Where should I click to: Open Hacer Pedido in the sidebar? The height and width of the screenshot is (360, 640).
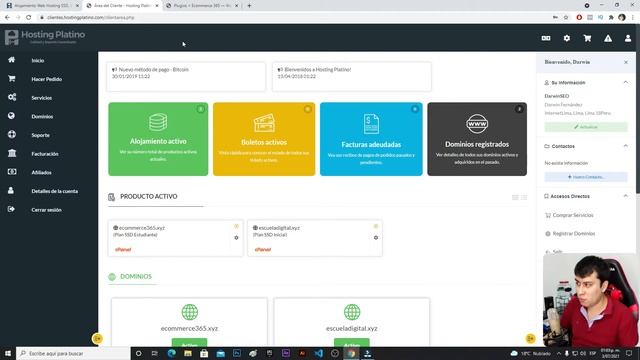tap(47, 79)
